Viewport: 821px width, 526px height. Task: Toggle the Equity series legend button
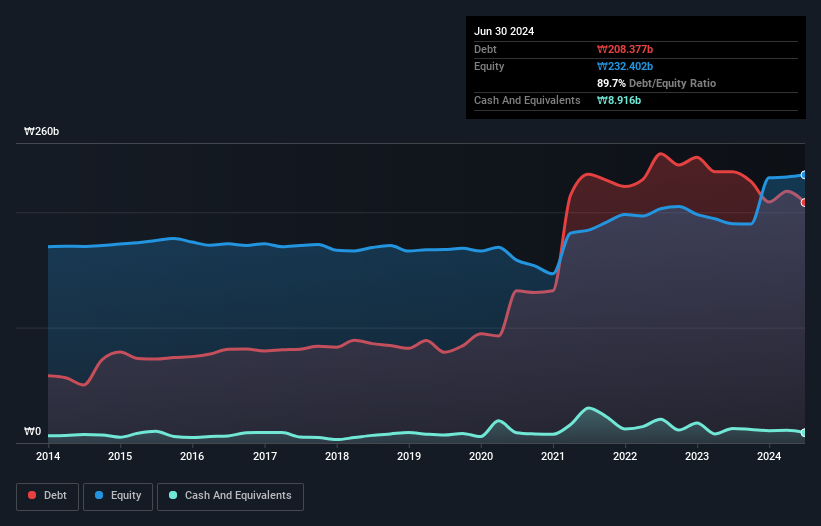[x=118, y=496]
